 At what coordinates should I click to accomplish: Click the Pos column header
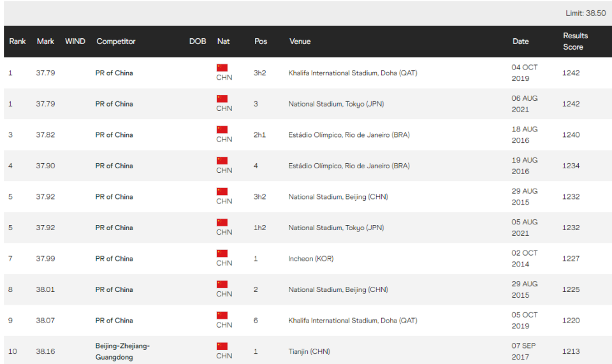[x=261, y=41]
